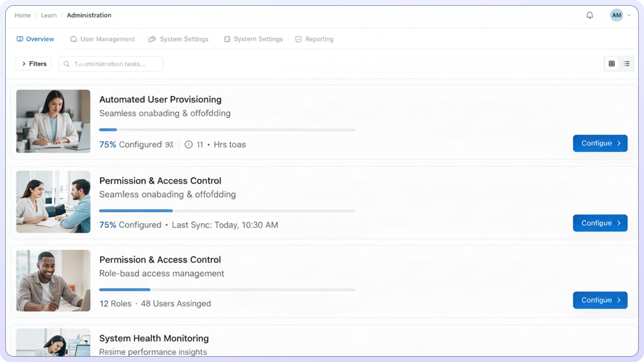
Task: Open the User Management tab
Action: tap(103, 39)
